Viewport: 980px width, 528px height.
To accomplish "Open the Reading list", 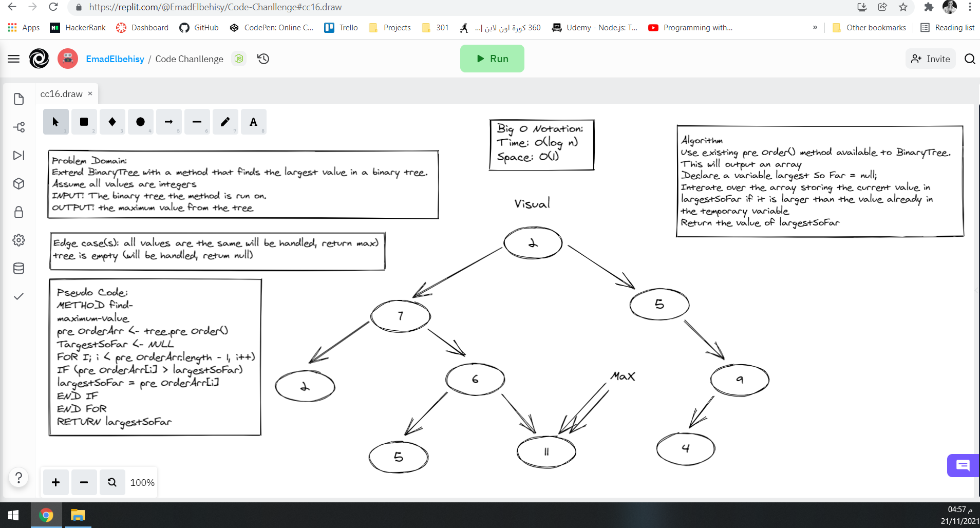I will [948, 28].
